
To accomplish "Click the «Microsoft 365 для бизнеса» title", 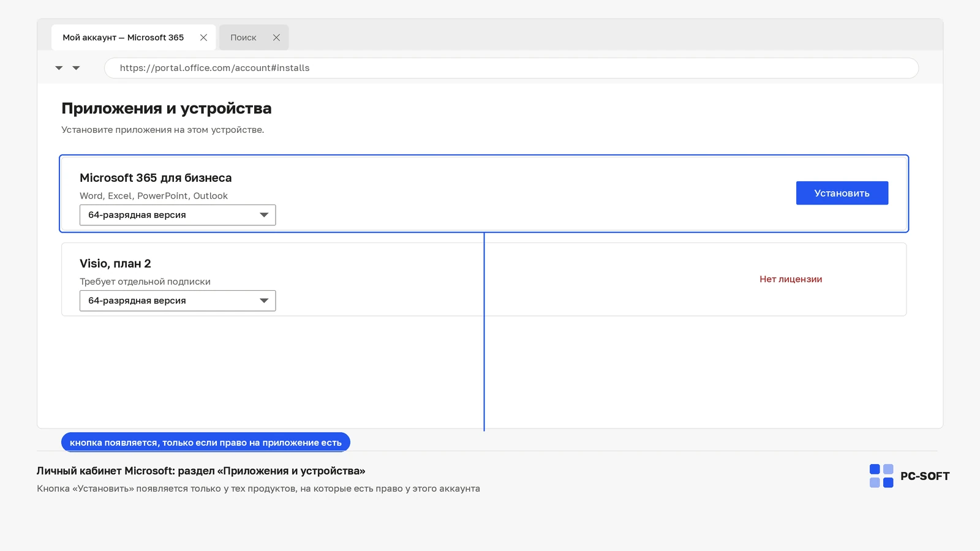I will (156, 178).
